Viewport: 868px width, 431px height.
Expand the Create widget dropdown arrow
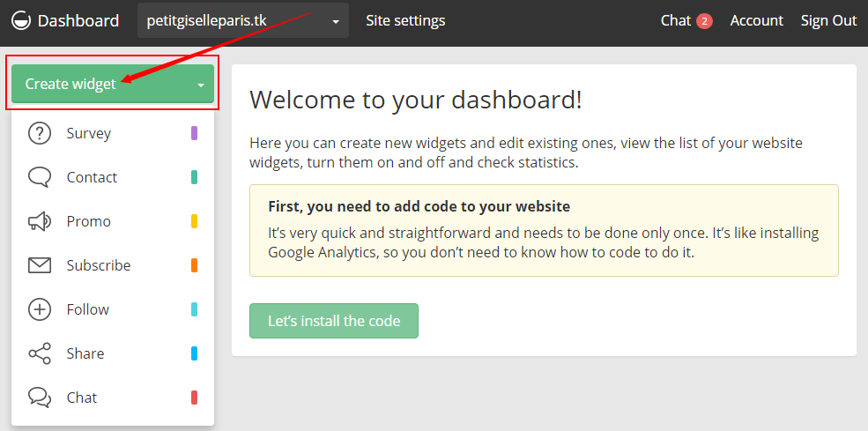pos(201,85)
